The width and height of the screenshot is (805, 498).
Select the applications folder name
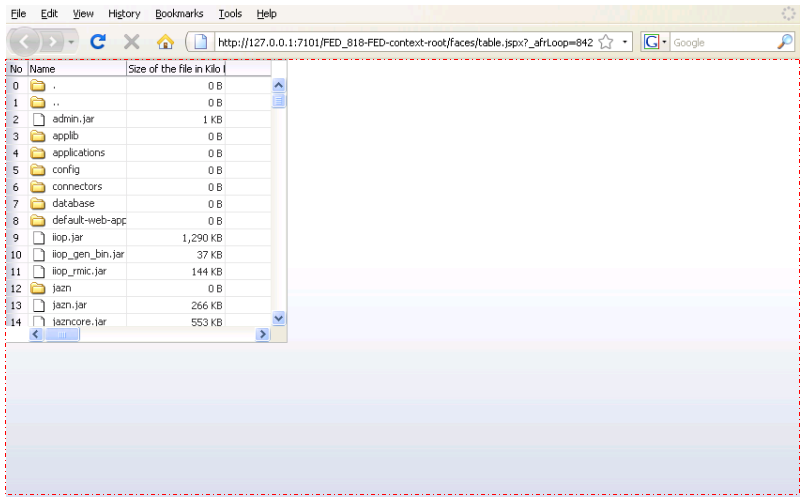(x=79, y=153)
